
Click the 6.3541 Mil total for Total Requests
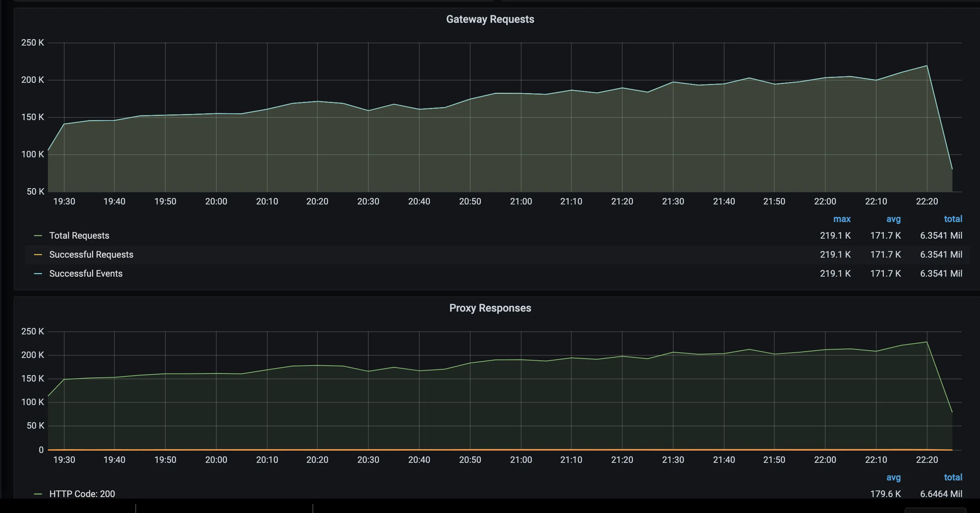tap(941, 235)
